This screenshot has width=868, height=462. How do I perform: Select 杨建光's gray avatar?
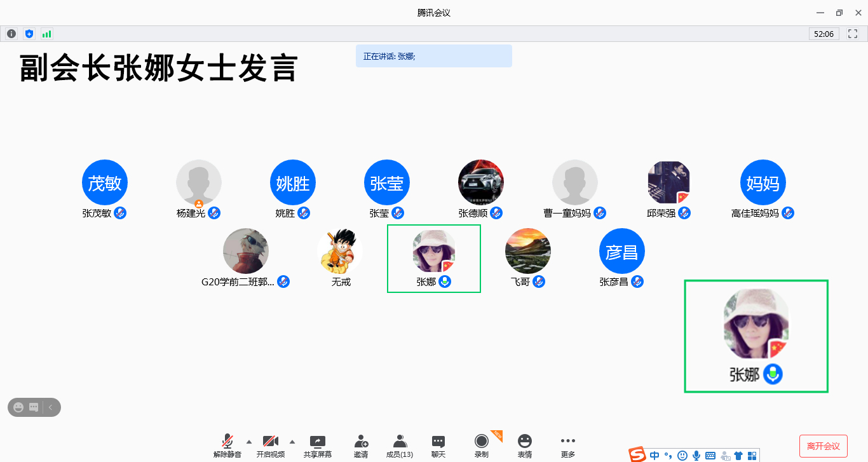coord(199,182)
